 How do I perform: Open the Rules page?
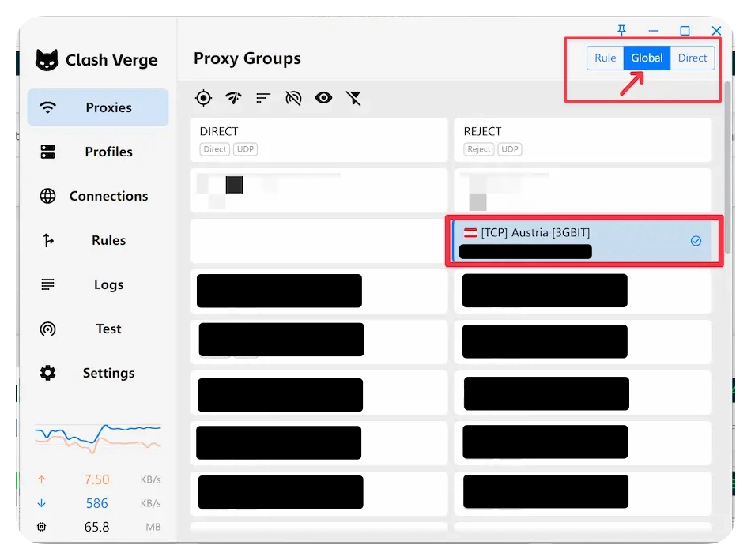[98, 240]
